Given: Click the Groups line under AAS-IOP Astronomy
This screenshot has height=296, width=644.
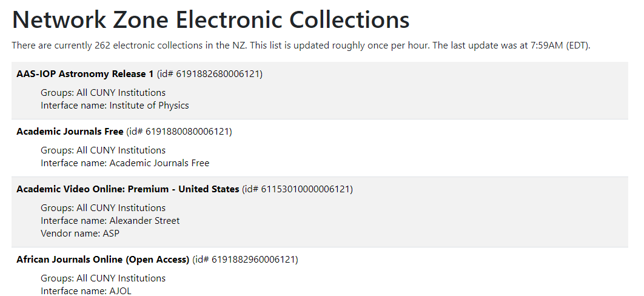Looking at the screenshot, I should click(x=103, y=93).
